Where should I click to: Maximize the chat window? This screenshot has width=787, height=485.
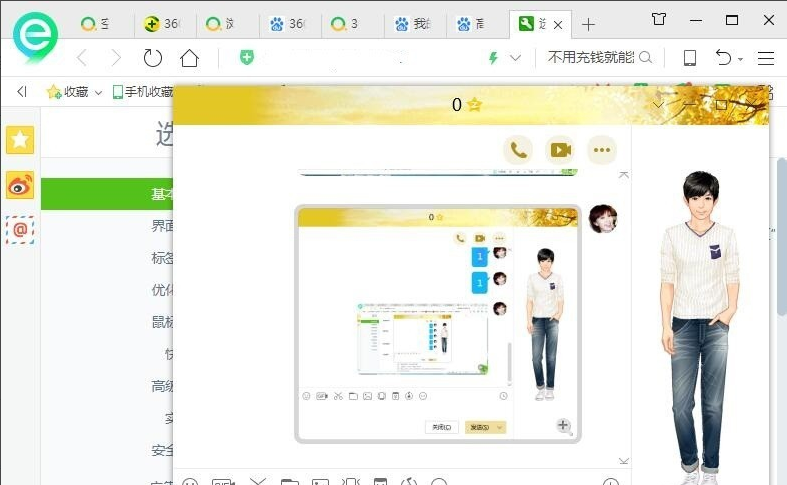(x=721, y=105)
